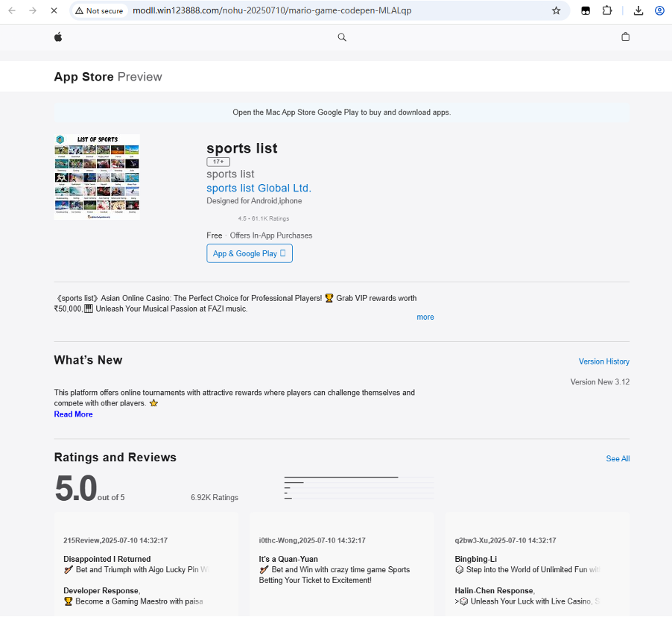Image resolution: width=672 pixels, height=617 pixels.
Task: Open the search magnifier in page header
Action: tap(342, 37)
